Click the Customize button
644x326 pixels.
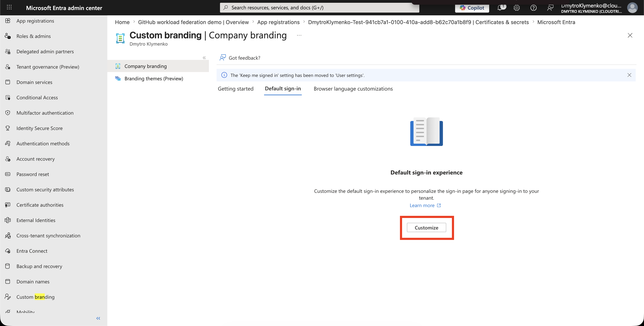pos(426,228)
